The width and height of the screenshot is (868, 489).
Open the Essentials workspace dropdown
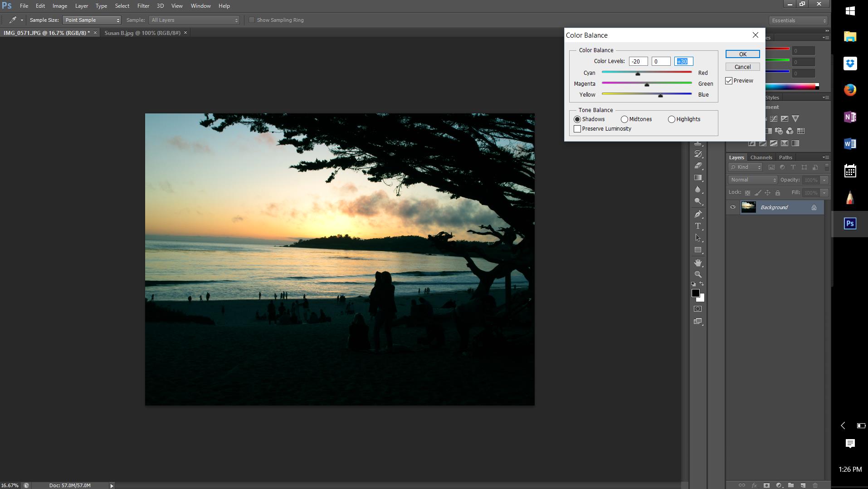click(x=798, y=20)
